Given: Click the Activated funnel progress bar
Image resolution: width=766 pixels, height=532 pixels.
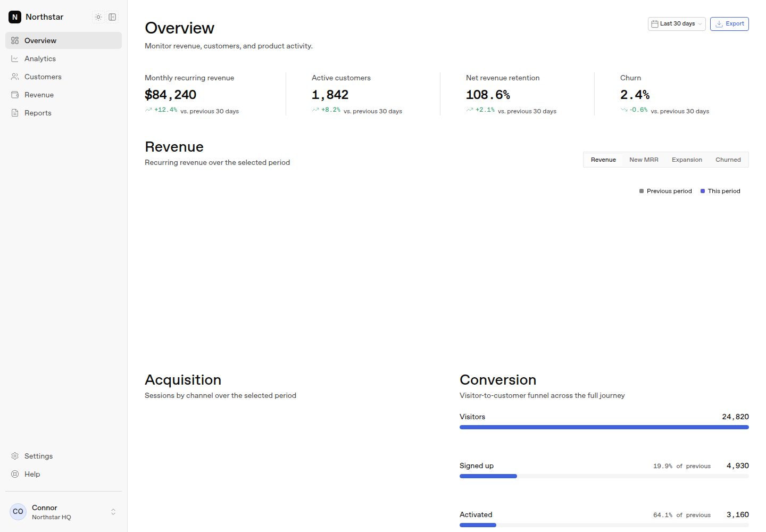Looking at the screenshot, I should tap(604, 525).
